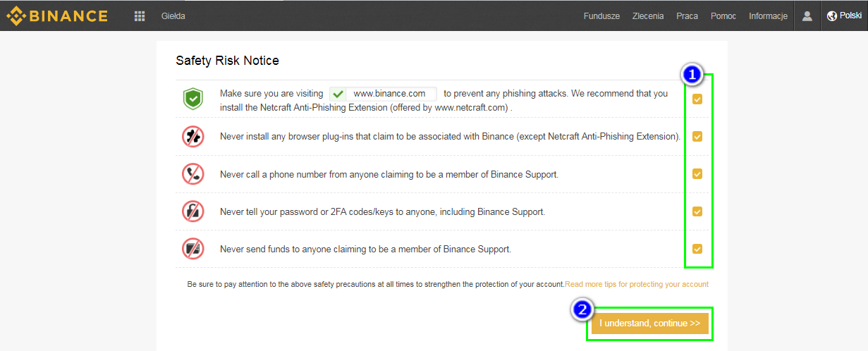
Task: Click the no browser plug-ins warning icon
Action: tap(192, 137)
